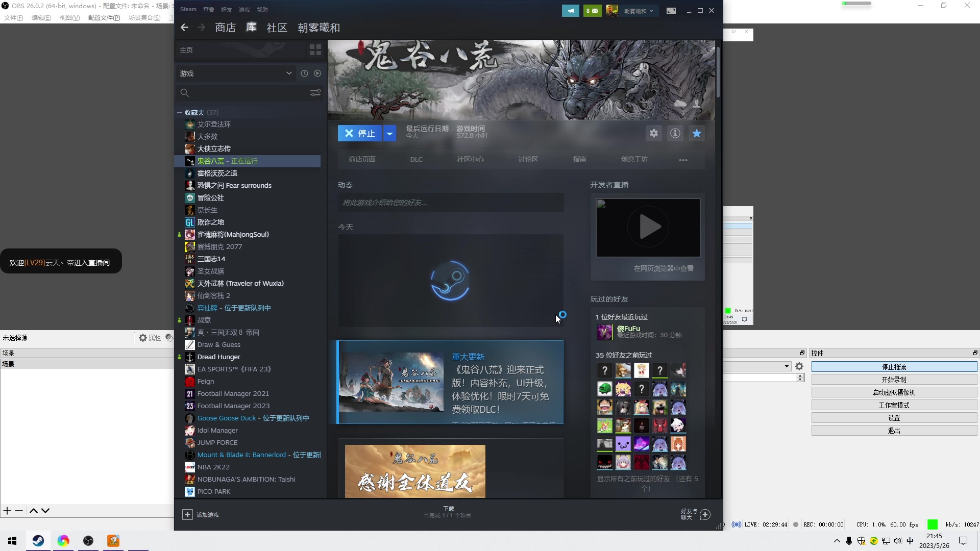Click the activity post input field
This screenshot has width=980, height=551.
451,203
